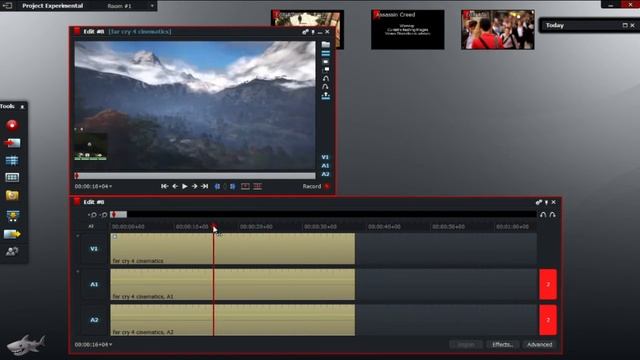The image size is (640, 360).
Task: Open the Import tool in Tools panel
Action: [x=12, y=143]
